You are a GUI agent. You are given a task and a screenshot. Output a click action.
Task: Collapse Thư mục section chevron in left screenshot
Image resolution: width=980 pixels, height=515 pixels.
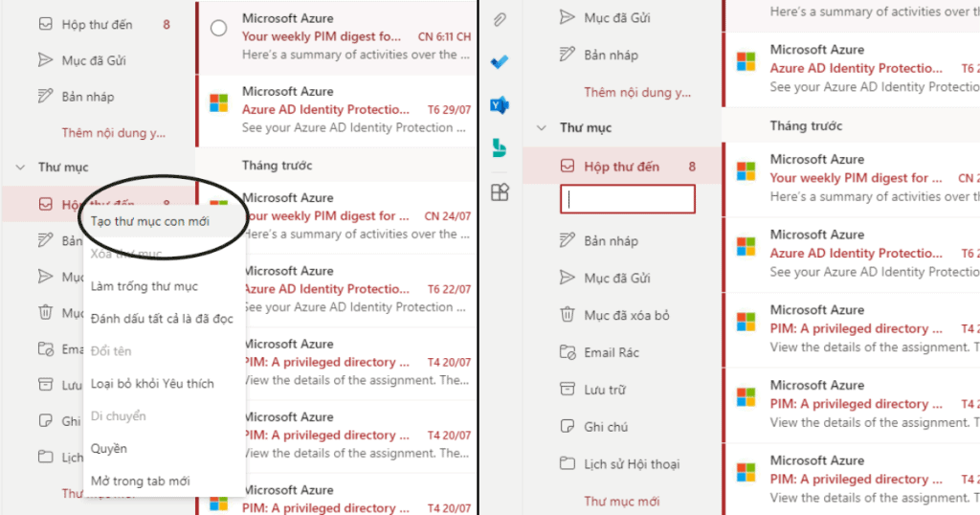click(x=21, y=167)
